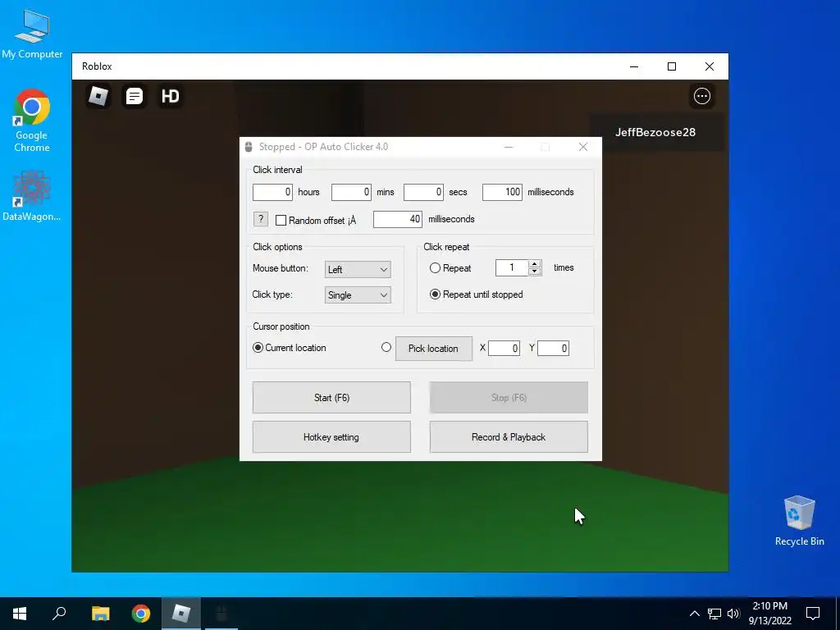Viewport: 840px width, 630px height.
Task: Open the Recycle Bin icon
Action: (x=799, y=521)
